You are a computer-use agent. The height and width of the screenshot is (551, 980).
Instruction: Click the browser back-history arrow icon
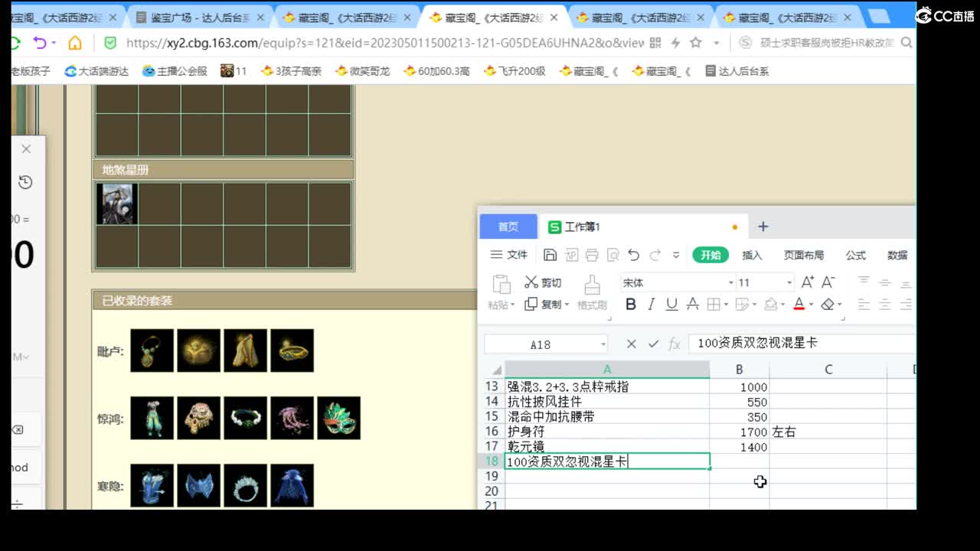pyautogui.click(x=41, y=43)
